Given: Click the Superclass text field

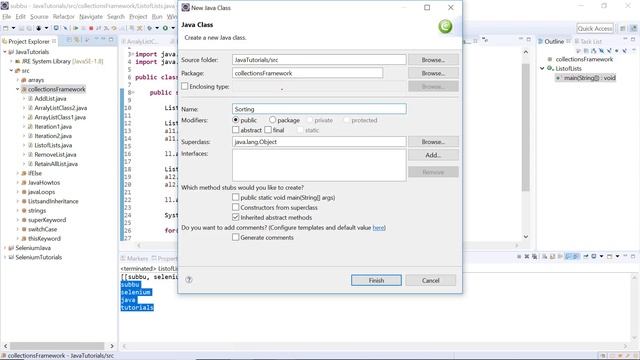Looking at the screenshot, I should [x=319, y=142].
